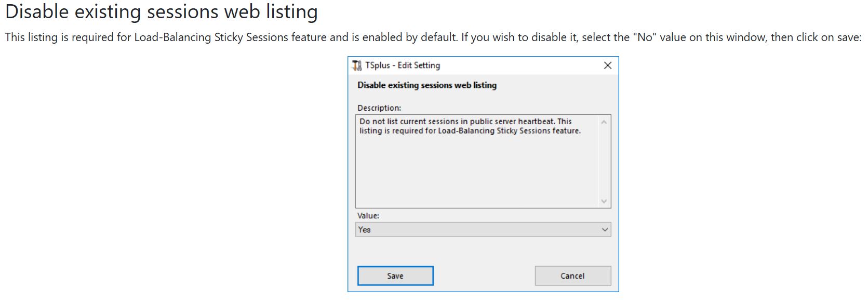Click the Description box scroll down arrow

(x=604, y=201)
